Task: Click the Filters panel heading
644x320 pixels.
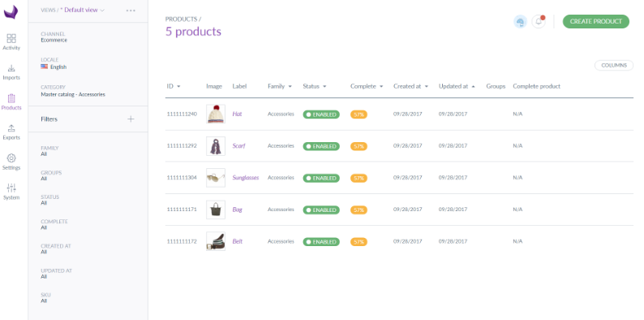Action: pyautogui.click(x=49, y=119)
